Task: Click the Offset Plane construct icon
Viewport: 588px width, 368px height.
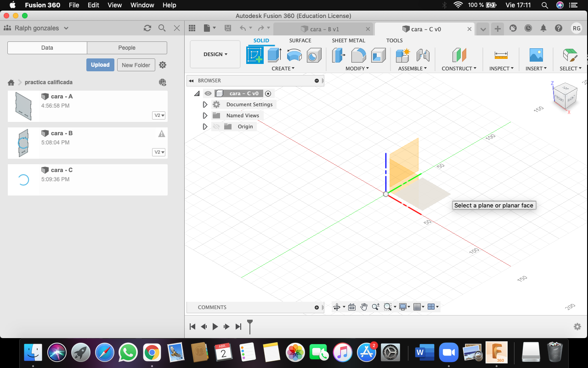Action: tap(459, 55)
